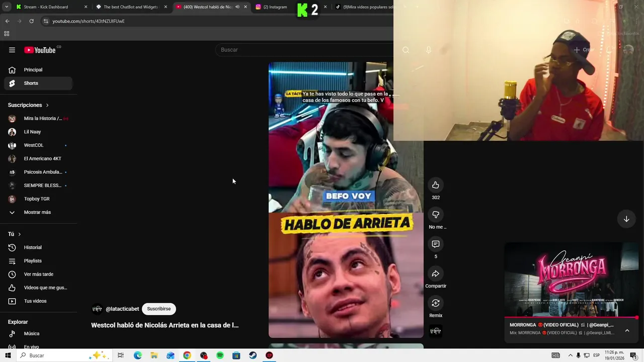644x362 pixels.
Task: Expand subscriptions with Mostrar más
Action: point(38,212)
